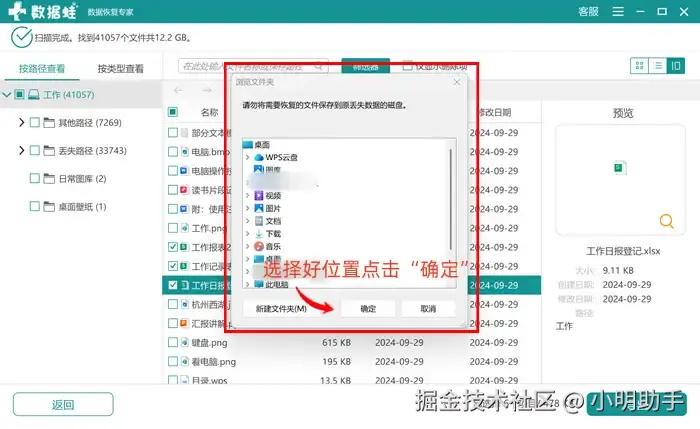Click 取消 to cancel the folder dialog

[x=428, y=308]
